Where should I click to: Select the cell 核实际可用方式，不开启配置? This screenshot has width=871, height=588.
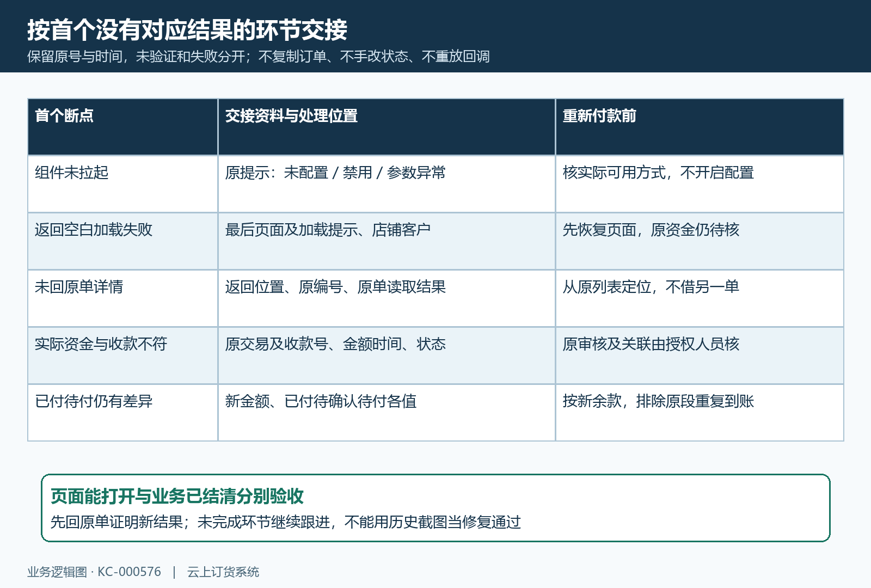point(700,184)
